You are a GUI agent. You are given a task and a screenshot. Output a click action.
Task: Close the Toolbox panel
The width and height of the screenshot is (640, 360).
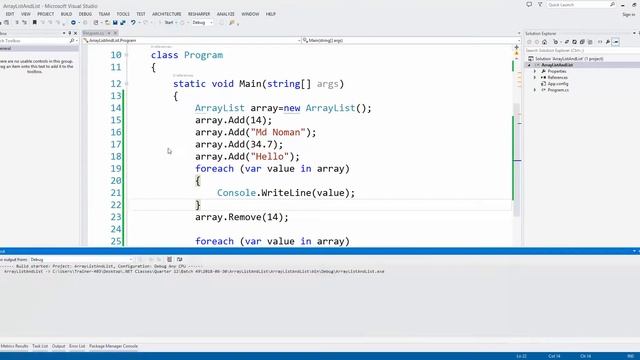click(75, 33)
